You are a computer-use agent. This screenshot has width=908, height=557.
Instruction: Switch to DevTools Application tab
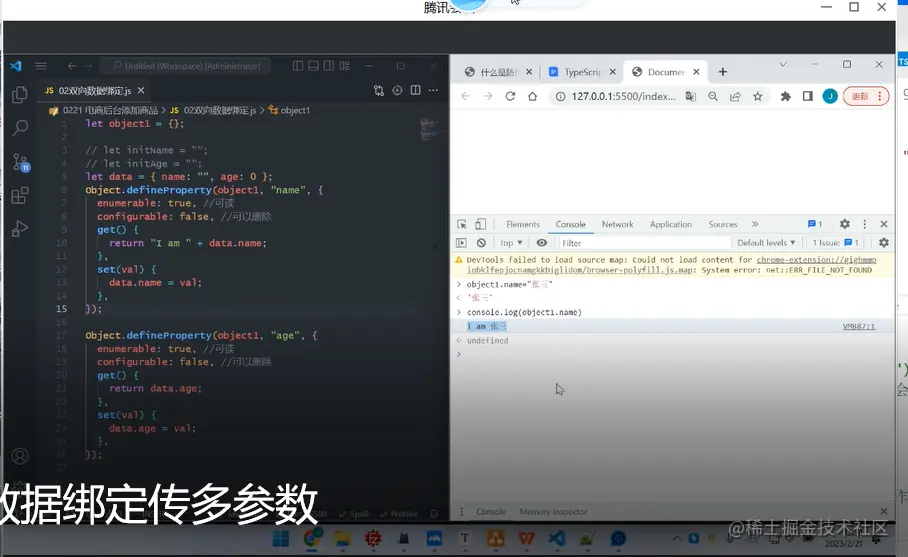click(671, 224)
